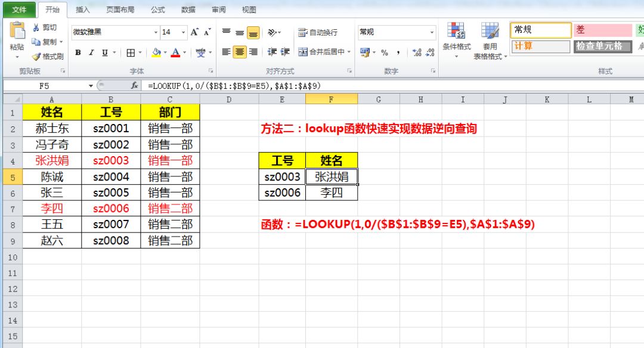Screen dimensions: 644x348
Task: Apply red font color
Action: pyautogui.click(x=176, y=52)
